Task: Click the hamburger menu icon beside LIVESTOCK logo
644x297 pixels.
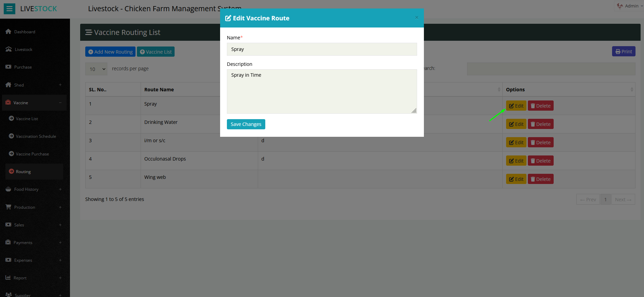Action: (x=10, y=9)
